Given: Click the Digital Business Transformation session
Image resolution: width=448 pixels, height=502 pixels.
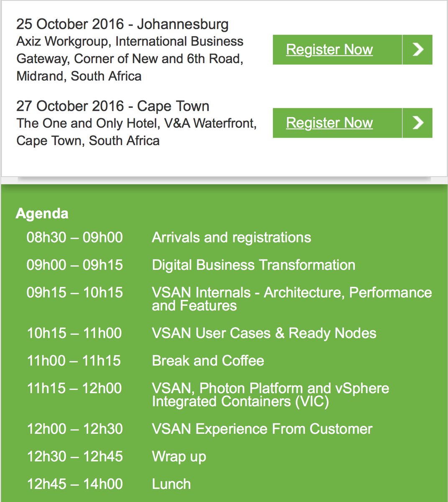Looking at the screenshot, I should pos(253,265).
